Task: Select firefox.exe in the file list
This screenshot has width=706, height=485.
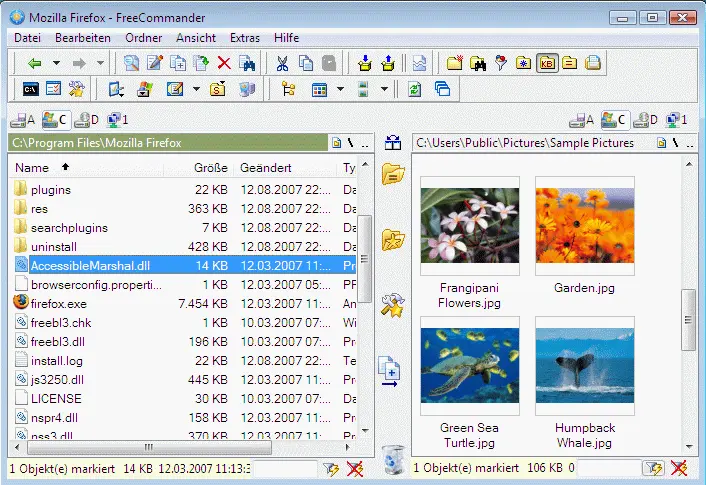Action: (x=59, y=303)
